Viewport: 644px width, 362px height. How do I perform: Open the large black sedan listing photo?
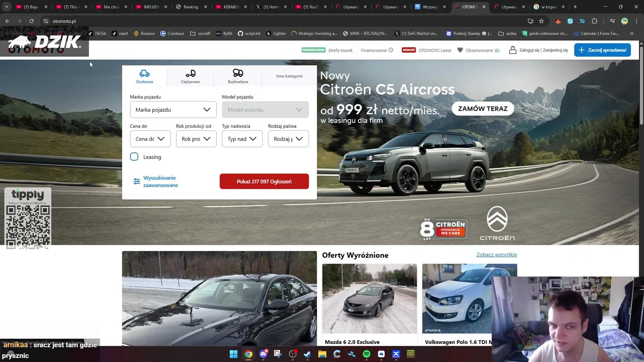pos(219,298)
